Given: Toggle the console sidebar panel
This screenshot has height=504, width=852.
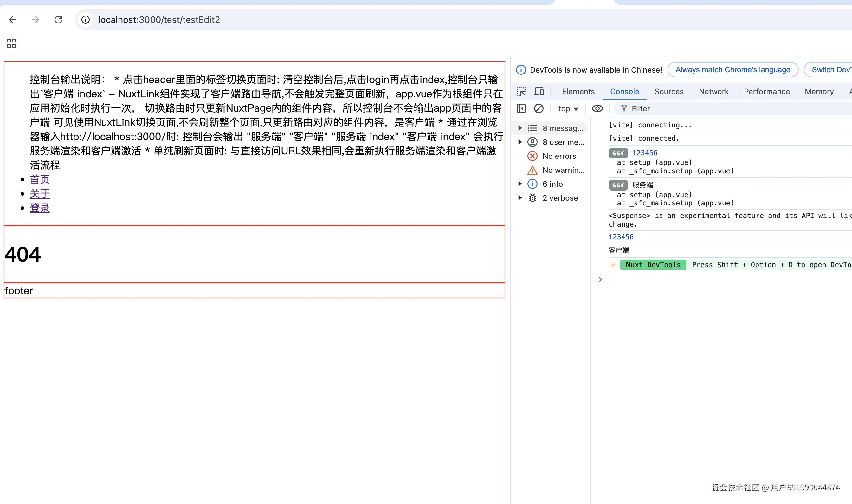Looking at the screenshot, I should [521, 109].
